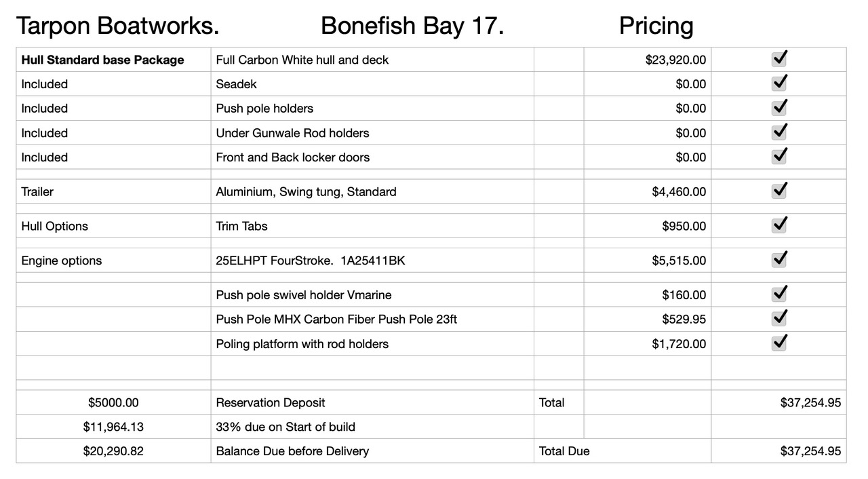
Task: Uncheck Under Gunwale Rod holders checkbox
Action: [x=779, y=132]
